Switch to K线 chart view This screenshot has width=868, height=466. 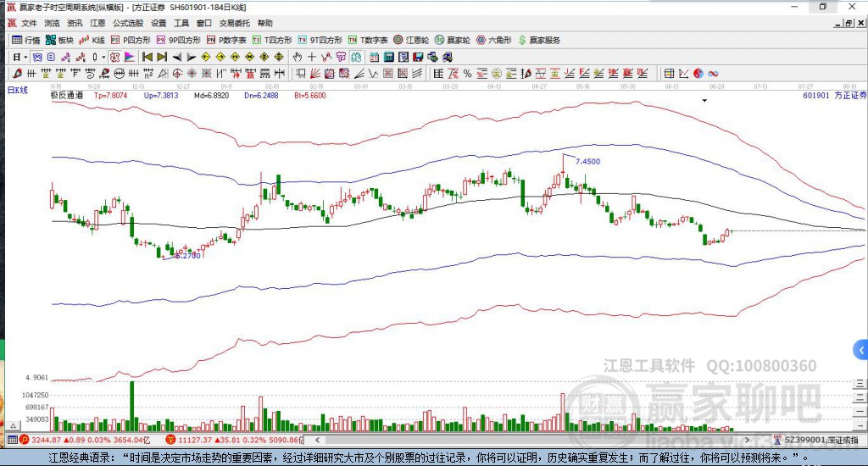[x=92, y=40]
